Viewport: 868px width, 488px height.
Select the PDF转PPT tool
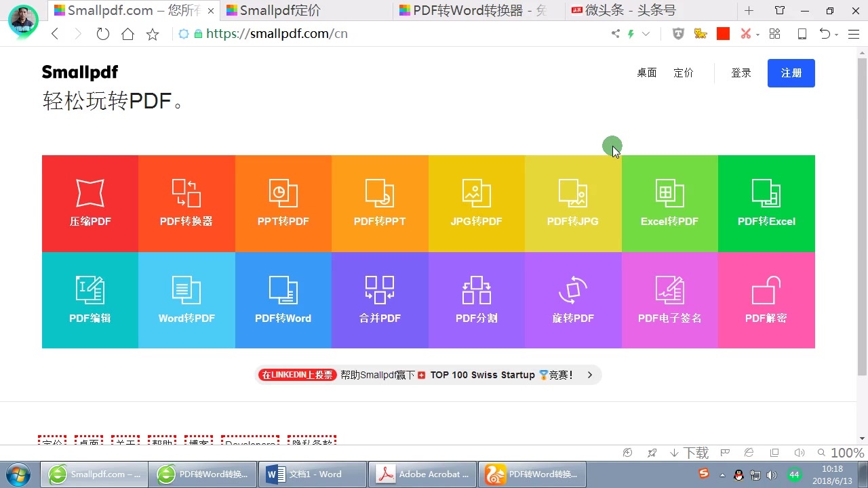click(x=380, y=203)
